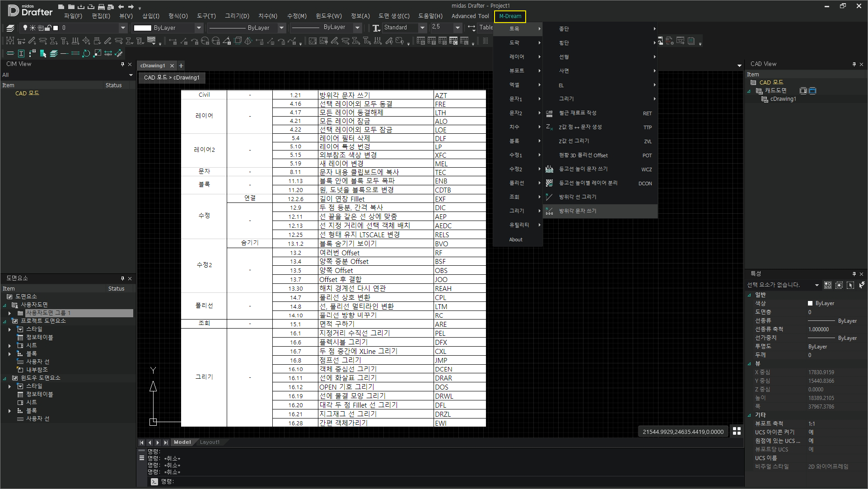Screen dimensions: 868x489
Task: Close the cDrawing1 tab
Action: tap(172, 66)
